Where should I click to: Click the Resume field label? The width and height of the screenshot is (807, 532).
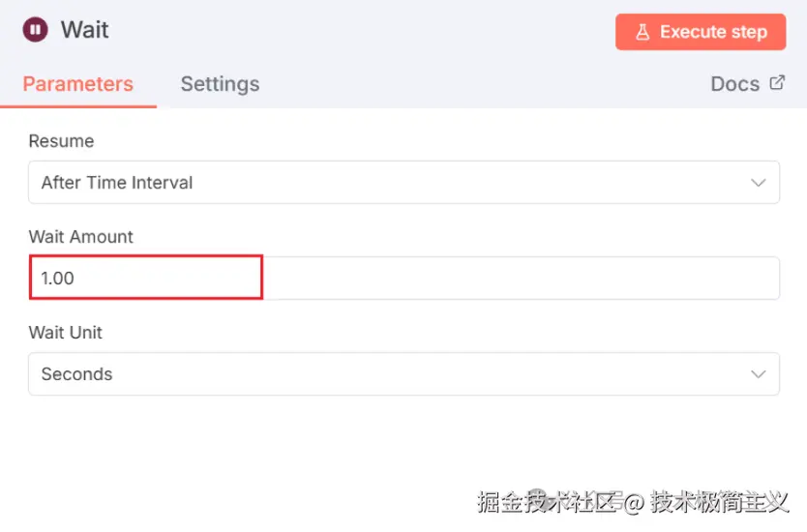tap(61, 141)
